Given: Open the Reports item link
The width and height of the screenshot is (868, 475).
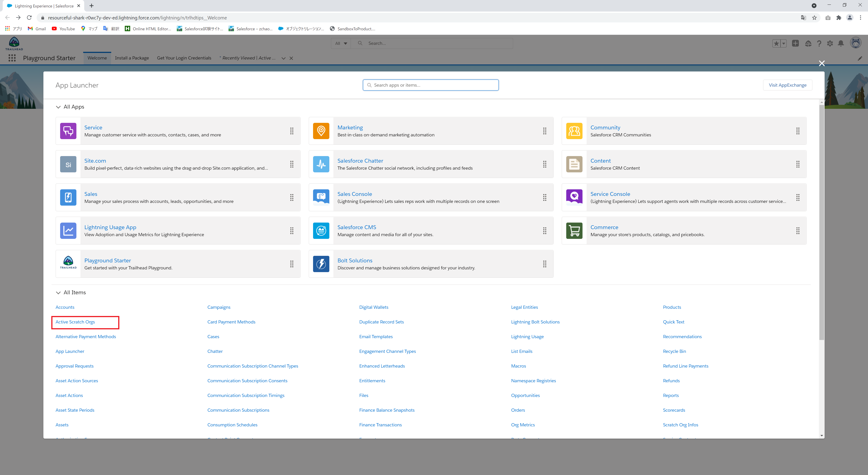Looking at the screenshot, I should (x=670, y=395).
